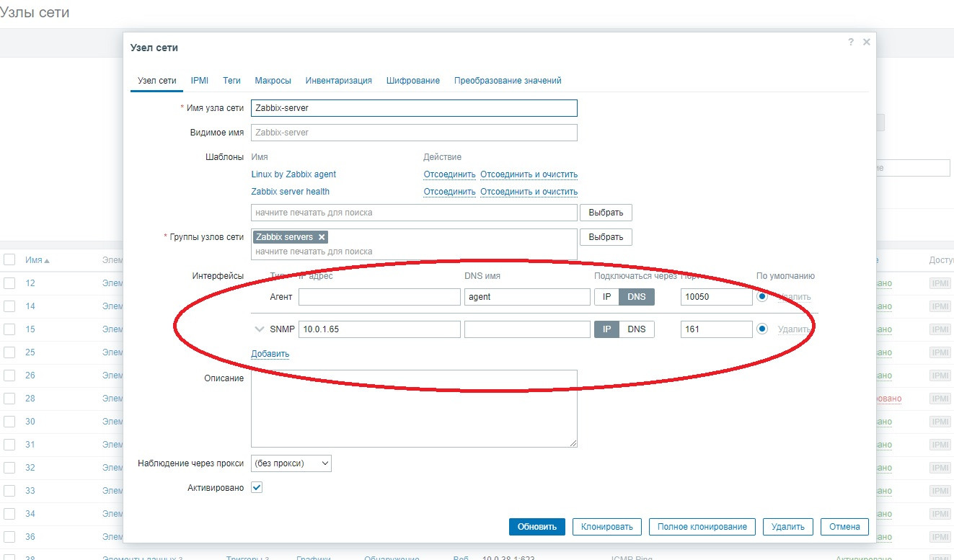
Task: Click the Видимое имя input field
Action: 414,133
